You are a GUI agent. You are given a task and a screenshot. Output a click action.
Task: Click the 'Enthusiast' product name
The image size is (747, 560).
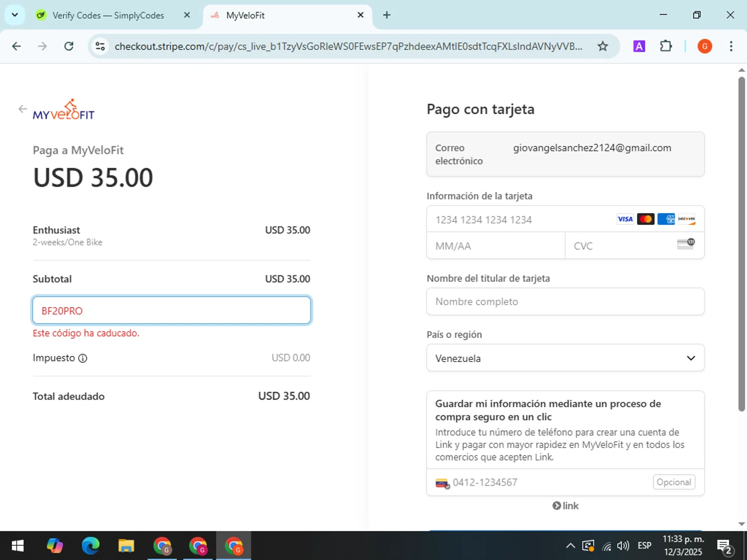[x=56, y=230]
